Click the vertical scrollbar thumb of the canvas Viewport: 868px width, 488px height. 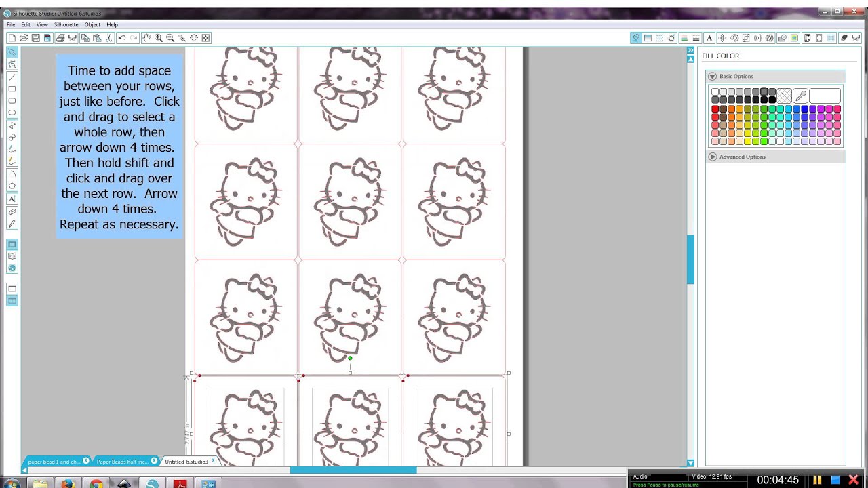click(690, 260)
